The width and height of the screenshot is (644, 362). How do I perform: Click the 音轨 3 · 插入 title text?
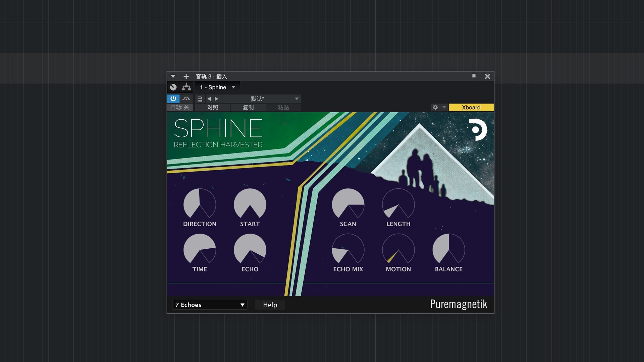[x=211, y=76]
